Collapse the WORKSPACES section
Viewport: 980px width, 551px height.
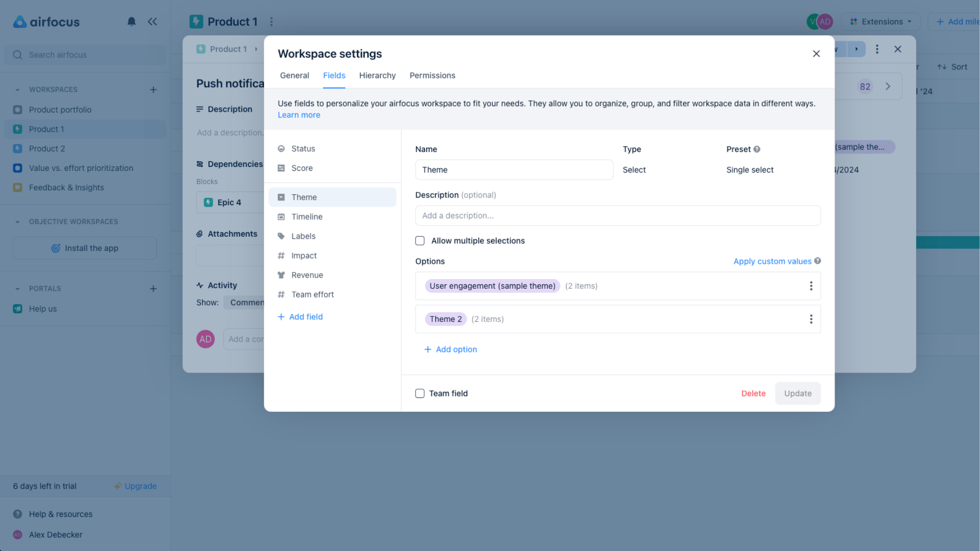point(17,89)
